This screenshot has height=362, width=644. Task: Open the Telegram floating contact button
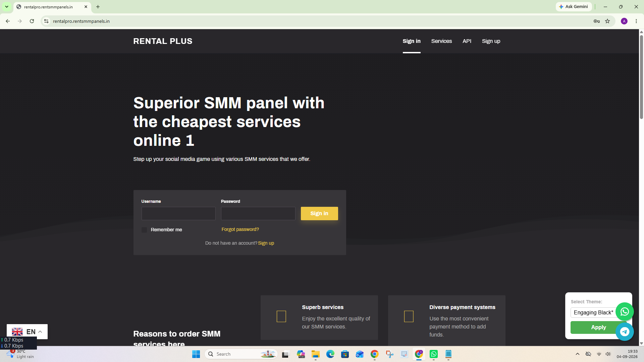click(x=625, y=332)
